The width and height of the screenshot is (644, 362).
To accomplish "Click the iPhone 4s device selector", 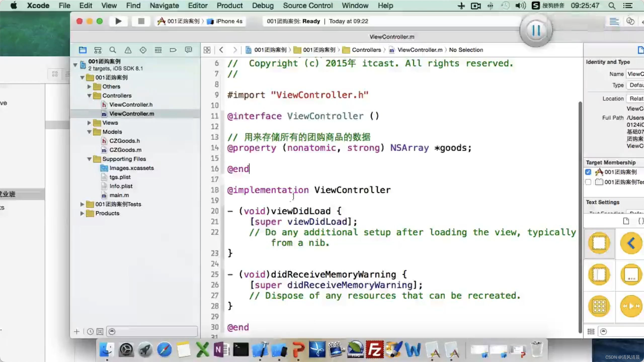I will click(229, 21).
